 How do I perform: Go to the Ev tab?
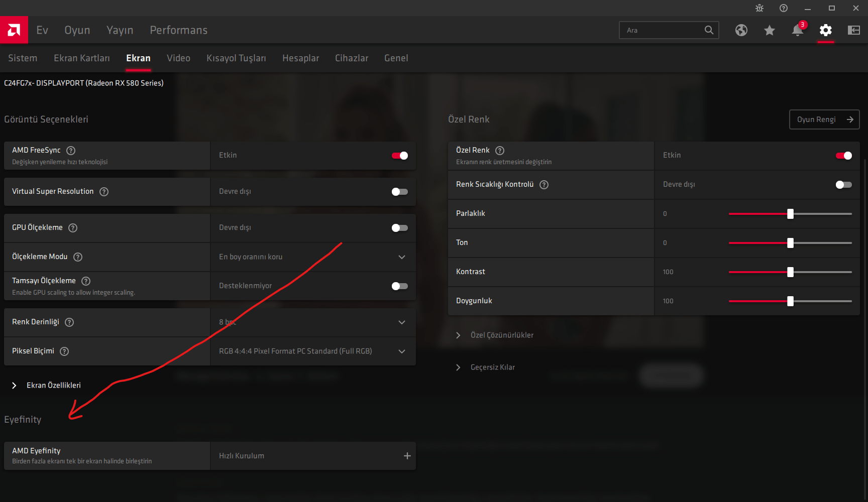(x=42, y=30)
